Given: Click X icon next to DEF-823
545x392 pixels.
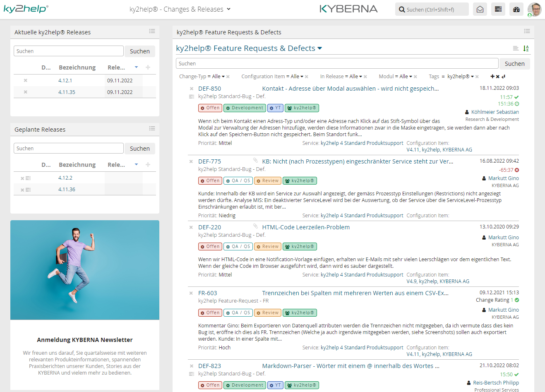Looking at the screenshot, I should coord(191,366).
